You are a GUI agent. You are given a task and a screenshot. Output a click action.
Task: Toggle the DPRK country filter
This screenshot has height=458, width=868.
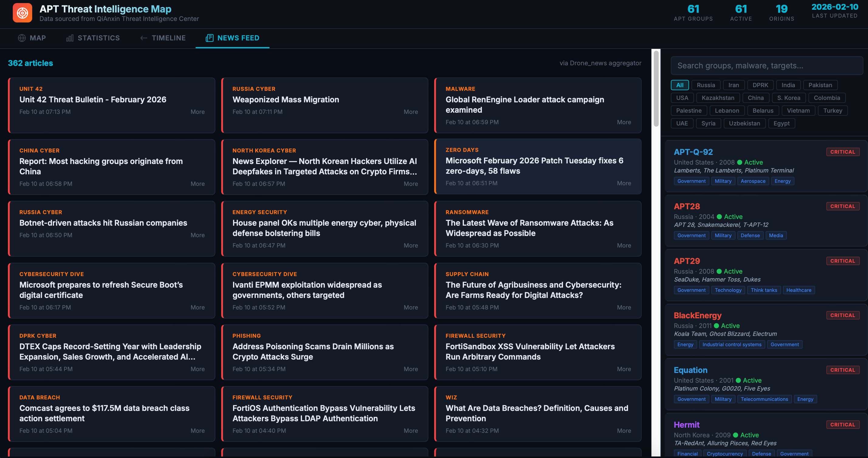760,85
